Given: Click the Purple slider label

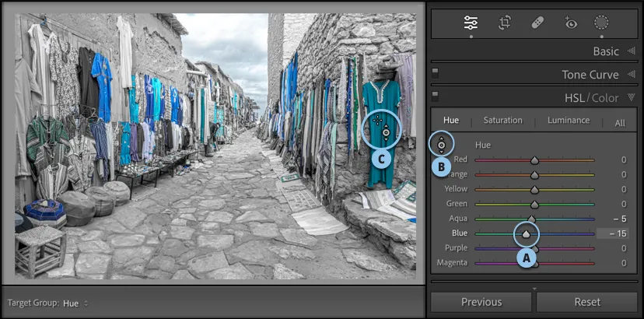Looking at the screenshot, I should click(456, 248).
